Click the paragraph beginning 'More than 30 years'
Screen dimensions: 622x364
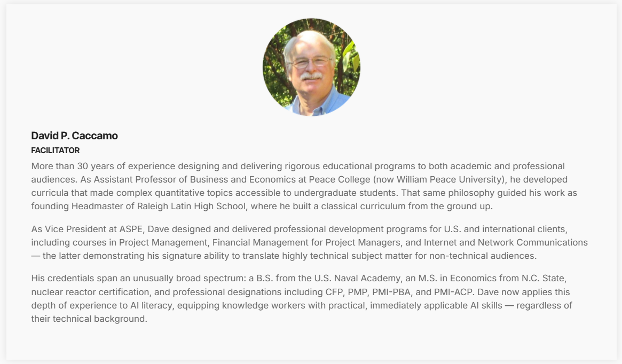pyautogui.click(x=304, y=186)
